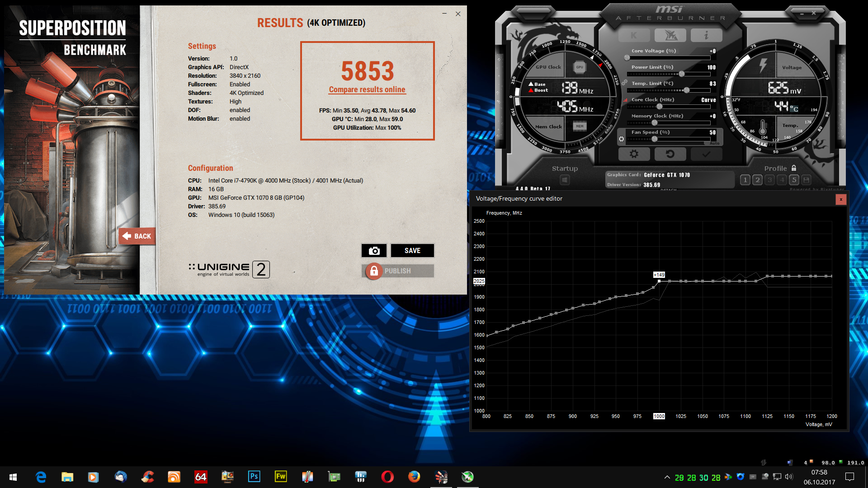Viewport: 868px width, 488px height.
Task: Enable apply at Windows startup button
Action: coord(565,180)
